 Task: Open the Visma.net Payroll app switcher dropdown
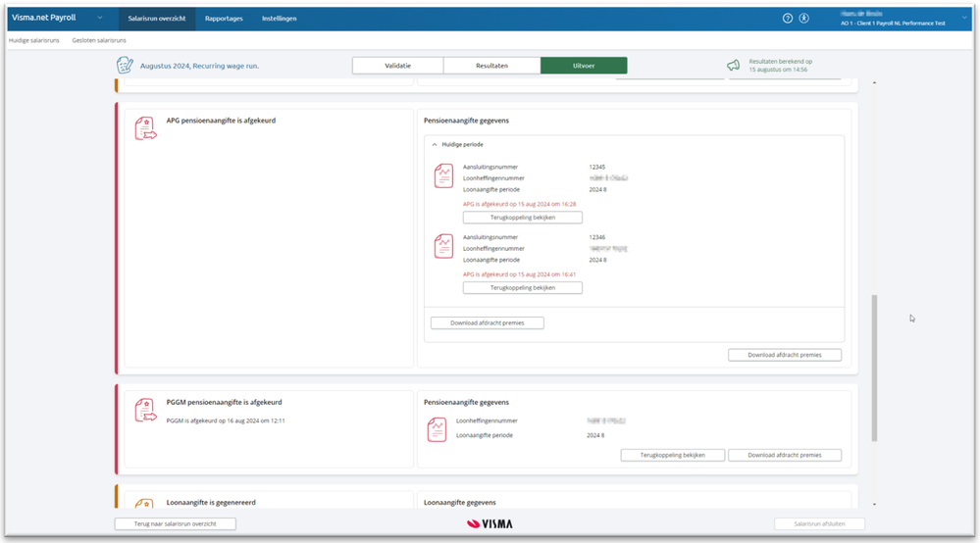click(99, 18)
